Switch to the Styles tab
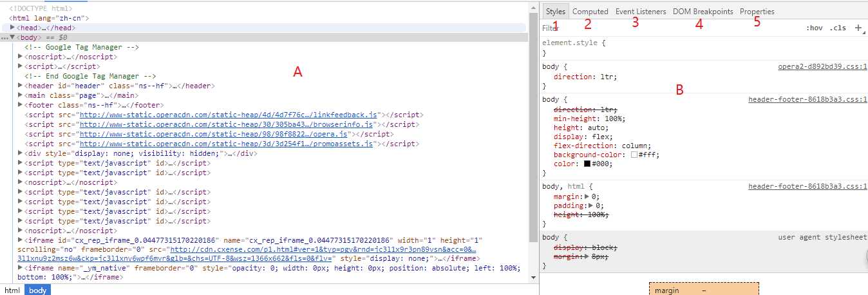The height and width of the screenshot is (295, 868). pyautogui.click(x=555, y=12)
